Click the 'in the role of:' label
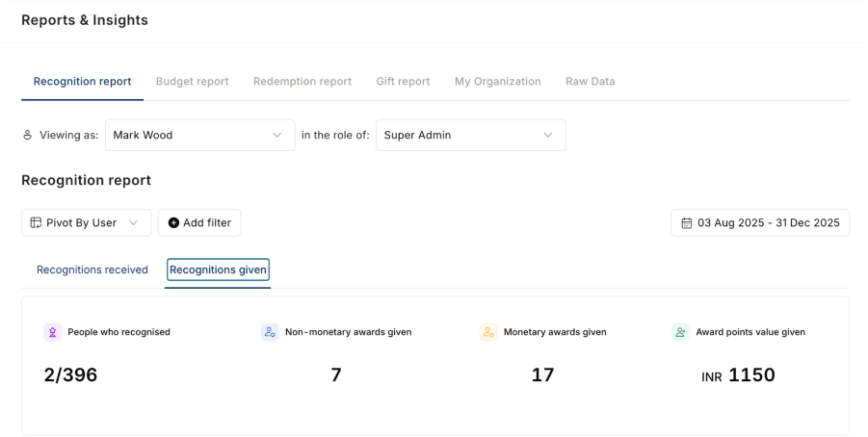Viewport: 868px width, 437px height. coord(335,135)
